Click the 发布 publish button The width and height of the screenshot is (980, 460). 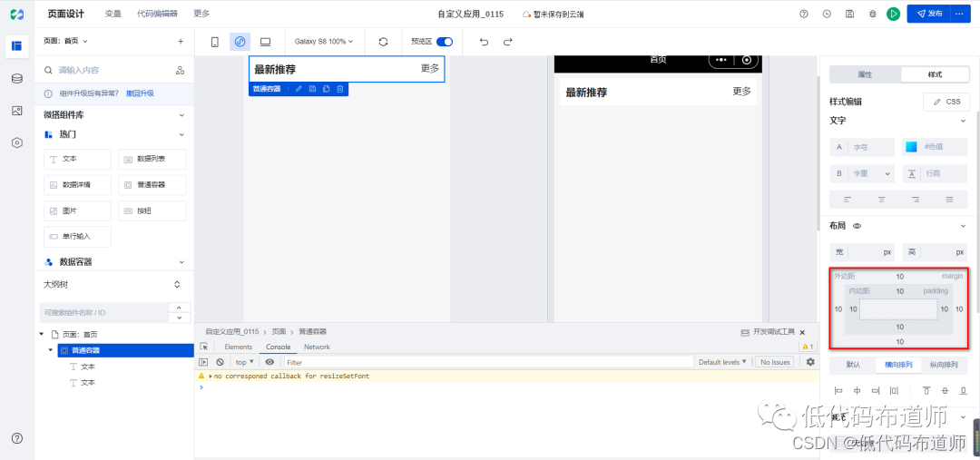(929, 14)
